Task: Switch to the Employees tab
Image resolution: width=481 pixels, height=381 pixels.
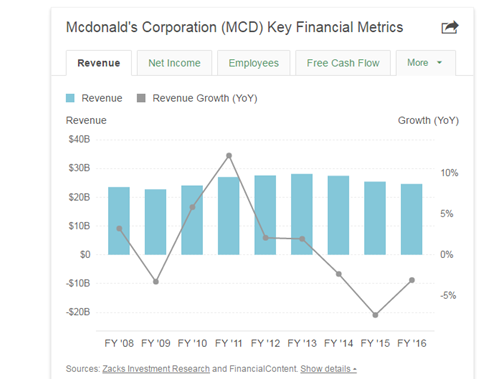Action: (x=254, y=63)
